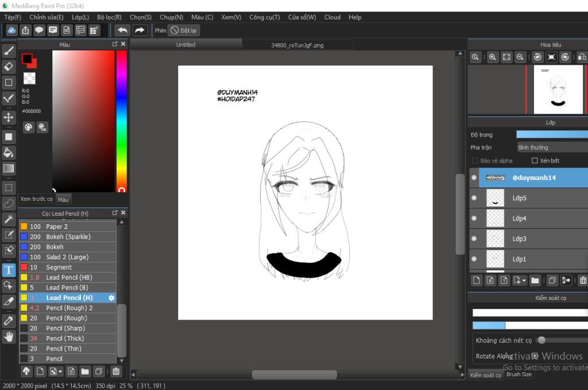Delete layer using the layer panel trash icon
Image resolution: width=588 pixels, height=390 pixels.
click(583, 280)
